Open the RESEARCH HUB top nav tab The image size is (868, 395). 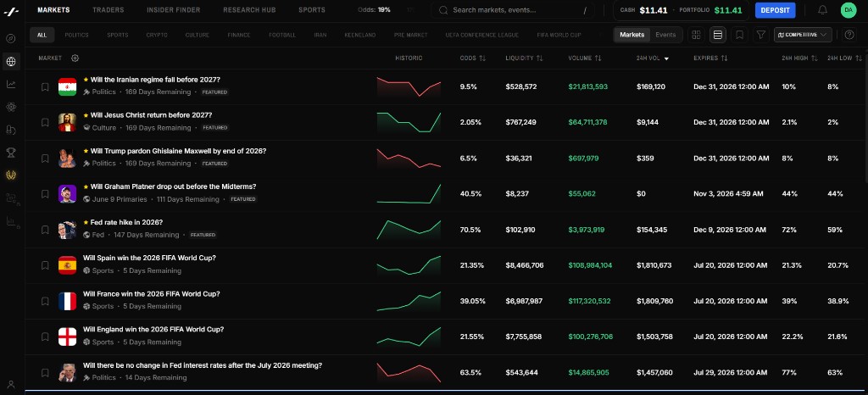tap(249, 10)
